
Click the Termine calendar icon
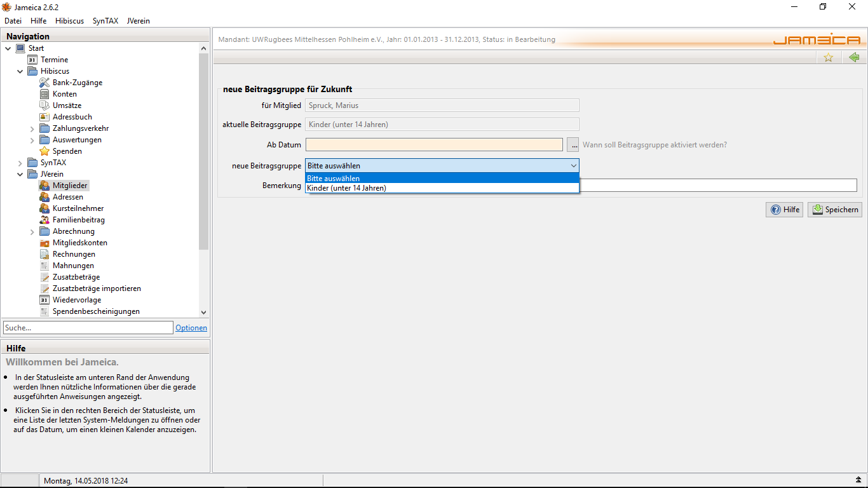[32, 60]
